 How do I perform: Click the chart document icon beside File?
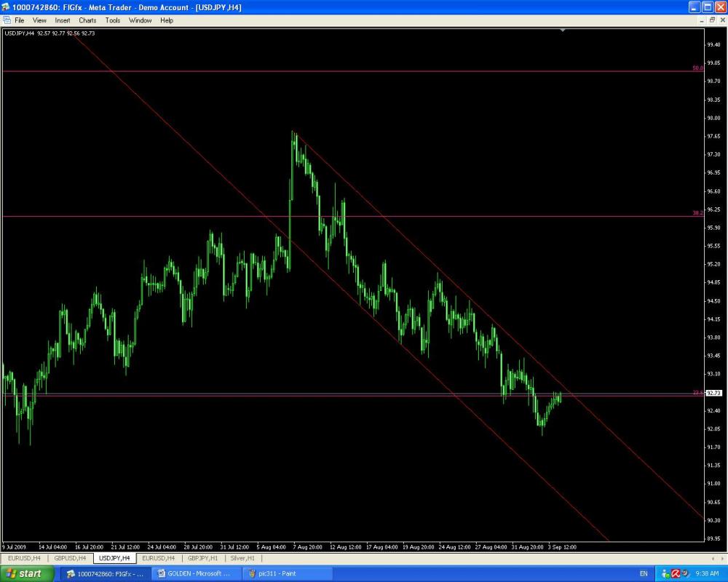pyautogui.click(x=7, y=20)
